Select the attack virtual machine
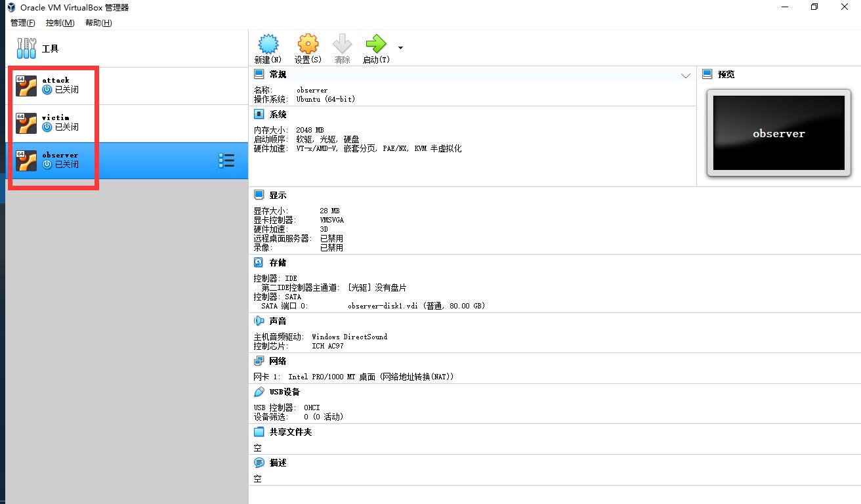The height and width of the screenshot is (504, 861). click(127, 86)
